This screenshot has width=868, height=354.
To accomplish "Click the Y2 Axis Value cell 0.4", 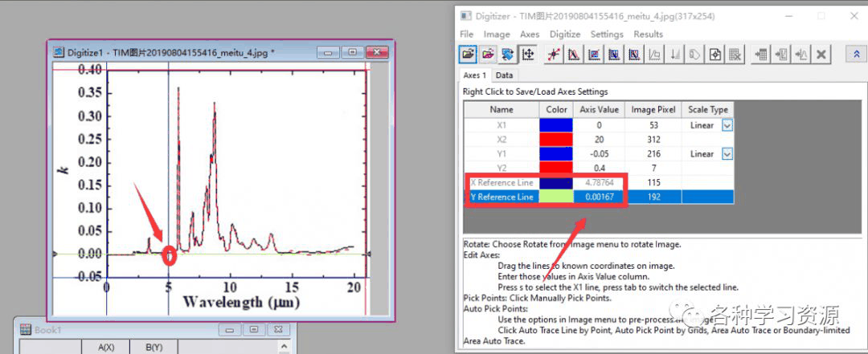I will (x=598, y=168).
